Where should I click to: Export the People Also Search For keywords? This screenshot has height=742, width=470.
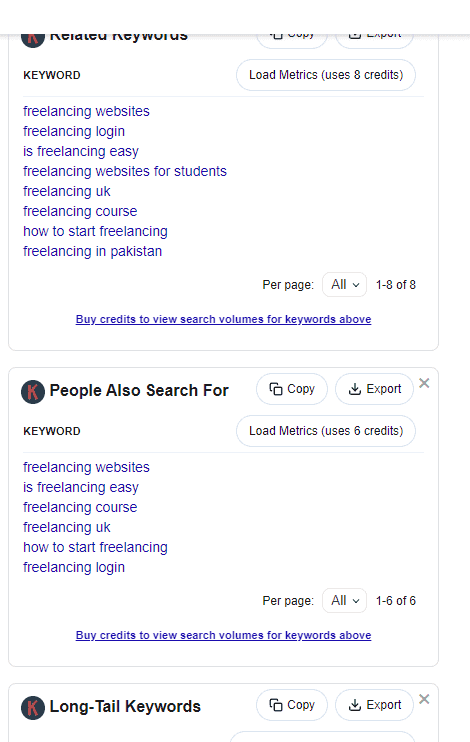click(374, 389)
